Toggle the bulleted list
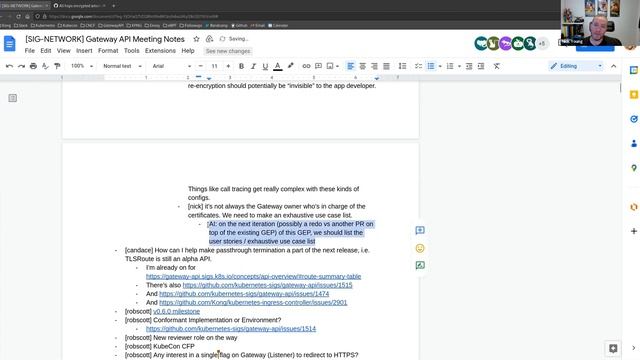640x360 pixels. [431, 66]
